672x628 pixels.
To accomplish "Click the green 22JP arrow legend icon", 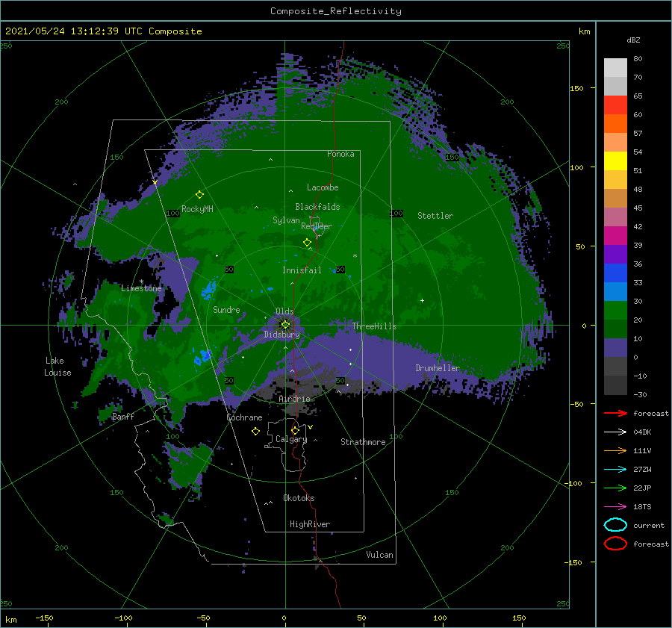I will 615,488.
